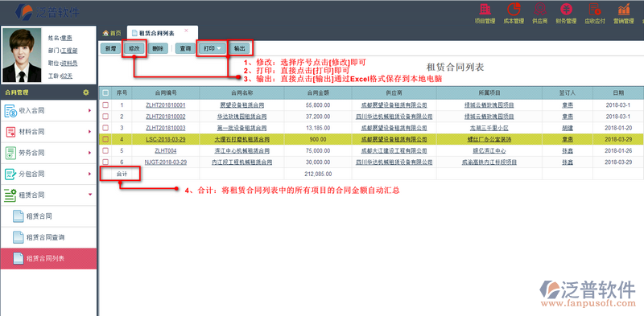Expand the 材料合同 submenu arrow
644x316 pixels.
89,132
